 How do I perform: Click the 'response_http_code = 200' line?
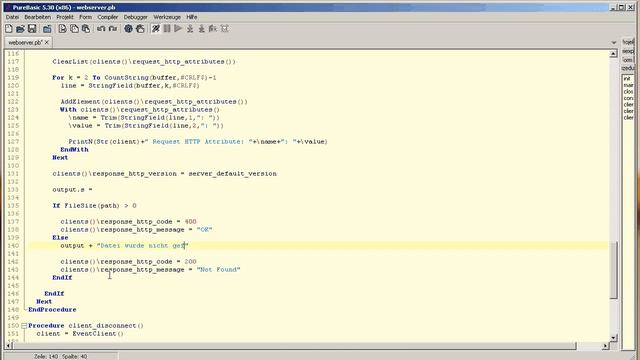click(x=128, y=262)
